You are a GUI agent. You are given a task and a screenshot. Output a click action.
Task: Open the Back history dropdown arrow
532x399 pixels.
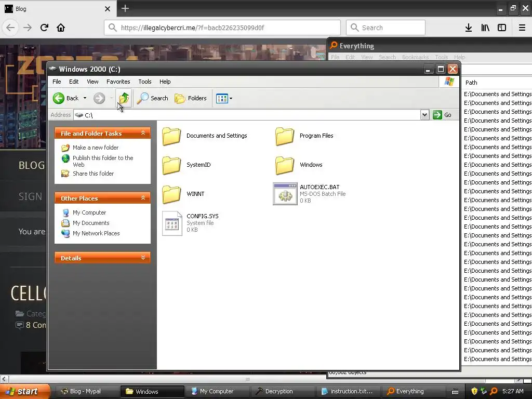85,98
